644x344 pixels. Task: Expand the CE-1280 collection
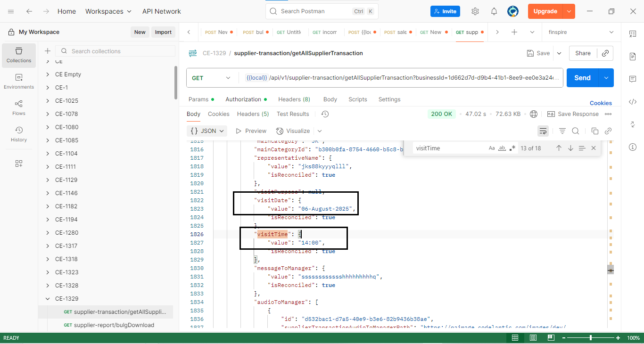(x=48, y=233)
